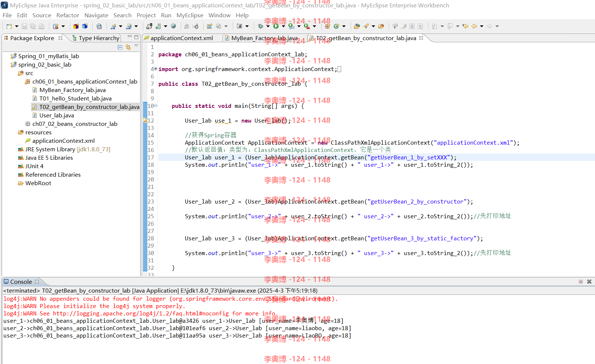Open the Debug dropdown arrow
This screenshot has height=364, width=595.
click(x=268, y=26)
